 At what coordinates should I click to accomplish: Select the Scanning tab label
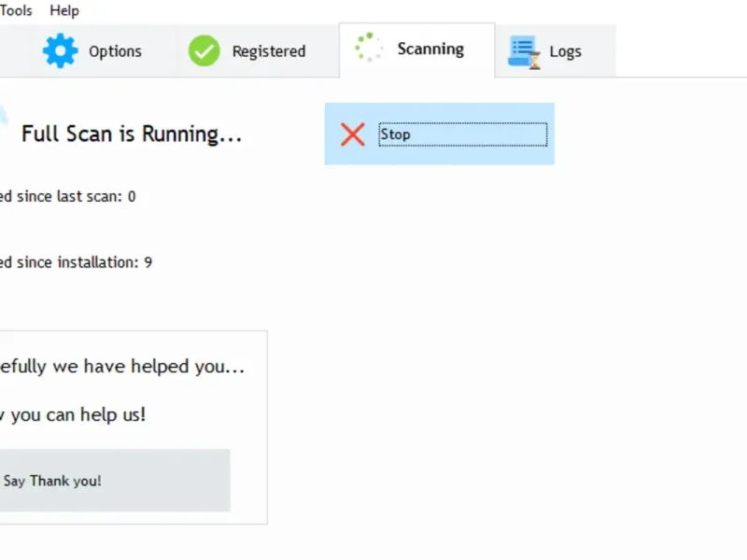pos(430,49)
